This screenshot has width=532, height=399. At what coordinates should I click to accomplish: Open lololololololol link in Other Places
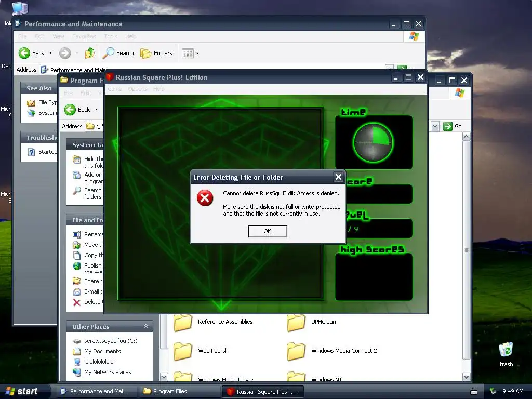tap(99, 362)
